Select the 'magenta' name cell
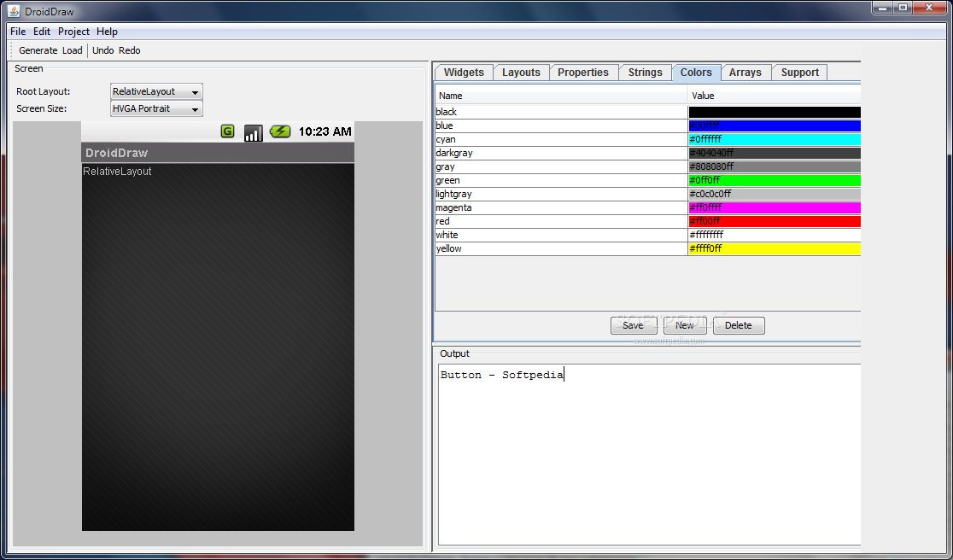This screenshot has width=953, height=560. click(561, 207)
